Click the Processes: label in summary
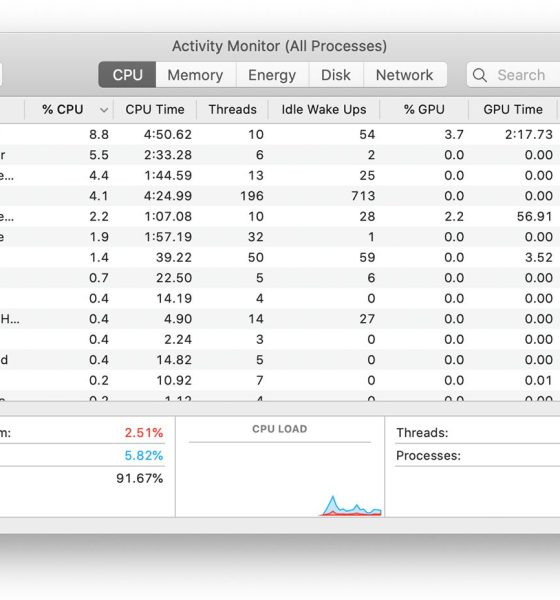 coord(429,455)
